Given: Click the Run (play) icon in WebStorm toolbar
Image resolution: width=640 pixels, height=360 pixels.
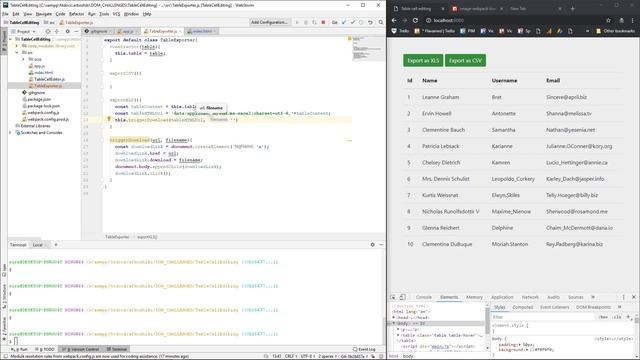Looking at the screenshot, I should pos(297,22).
